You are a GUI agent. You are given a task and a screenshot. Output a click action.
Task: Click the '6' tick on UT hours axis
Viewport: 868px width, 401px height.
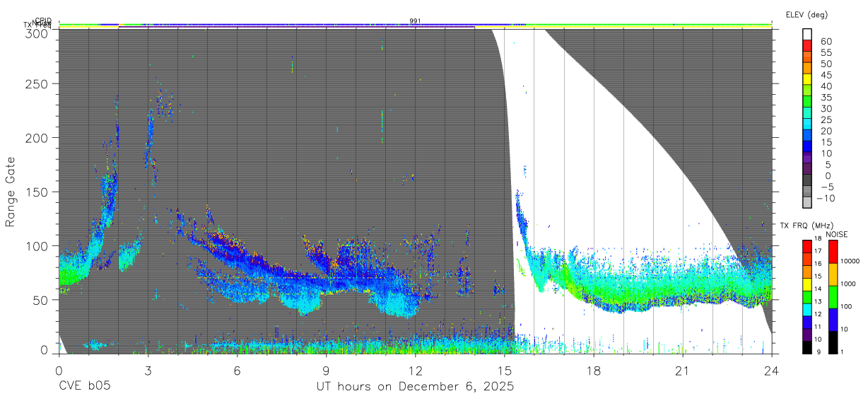point(237,370)
